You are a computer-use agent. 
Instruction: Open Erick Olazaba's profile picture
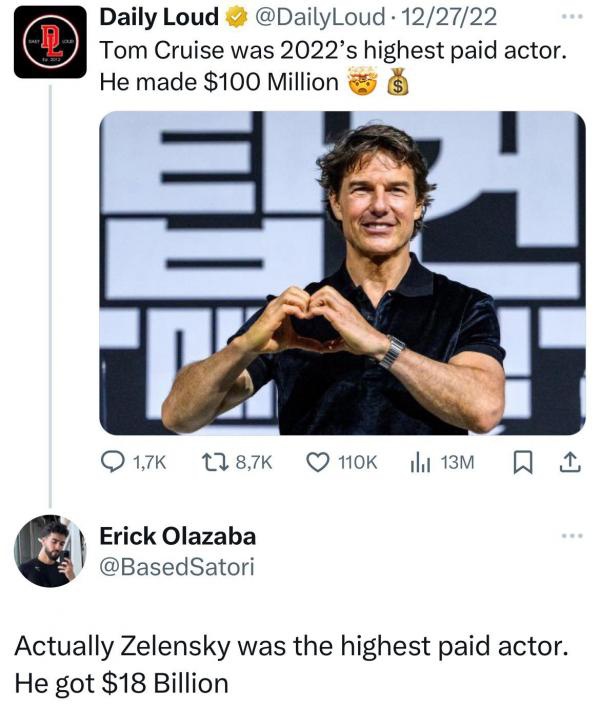(x=50, y=550)
